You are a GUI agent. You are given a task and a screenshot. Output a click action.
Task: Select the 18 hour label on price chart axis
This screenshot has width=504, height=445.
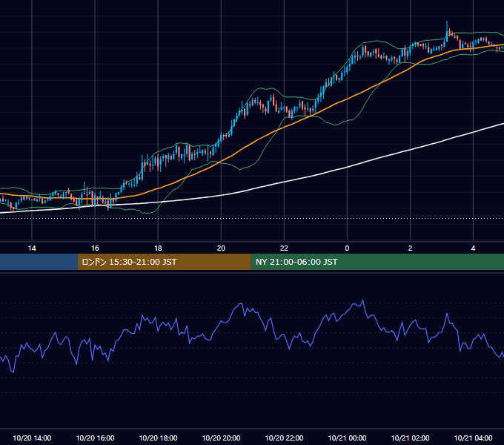tap(158, 248)
